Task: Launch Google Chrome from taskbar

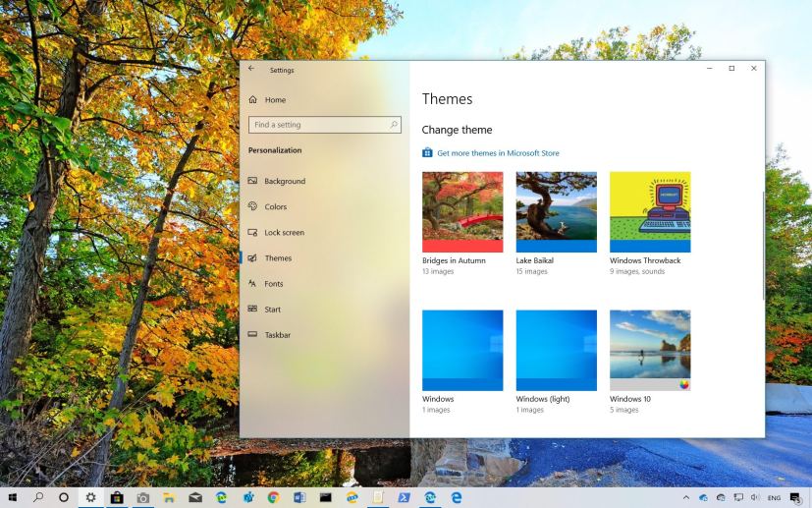Action: tap(273, 497)
